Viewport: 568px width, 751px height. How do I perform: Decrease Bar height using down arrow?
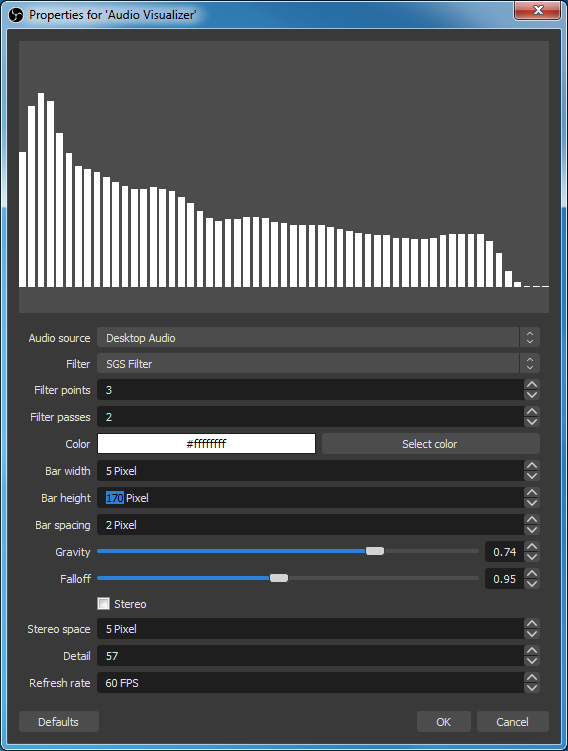coord(532,503)
